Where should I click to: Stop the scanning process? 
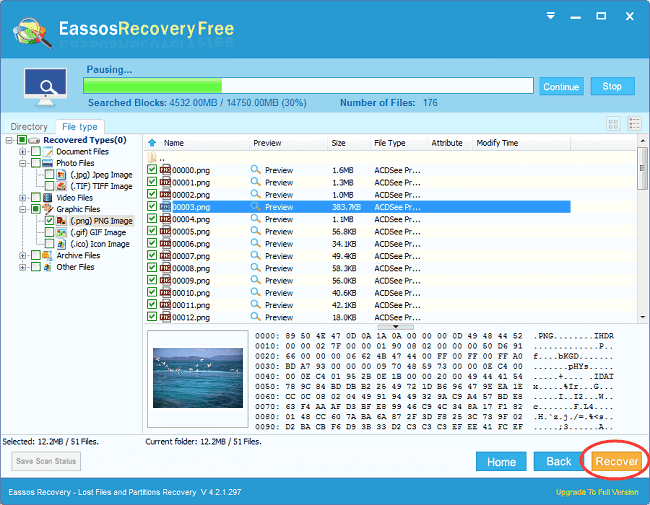coord(612,86)
